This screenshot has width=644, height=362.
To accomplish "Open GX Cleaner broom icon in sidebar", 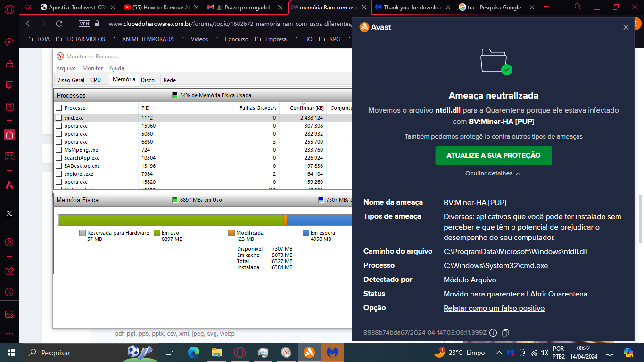I will click(9, 64).
